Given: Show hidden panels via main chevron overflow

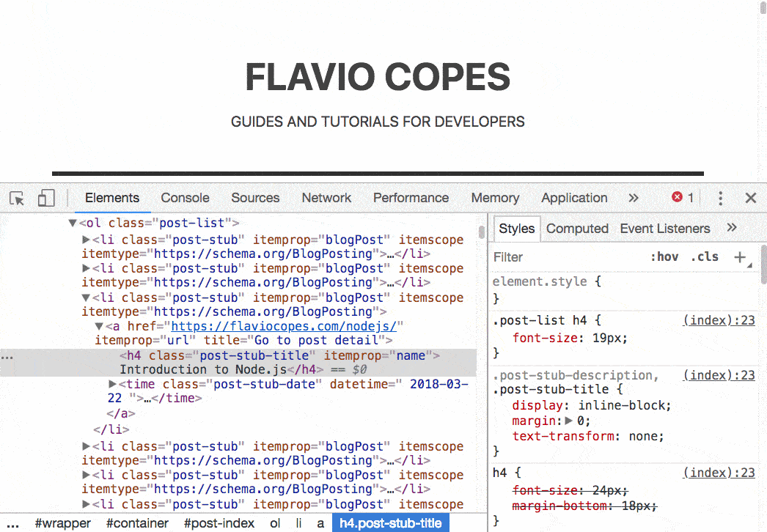Looking at the screenshot, I should pyautogui.click(x=634, y=198).
